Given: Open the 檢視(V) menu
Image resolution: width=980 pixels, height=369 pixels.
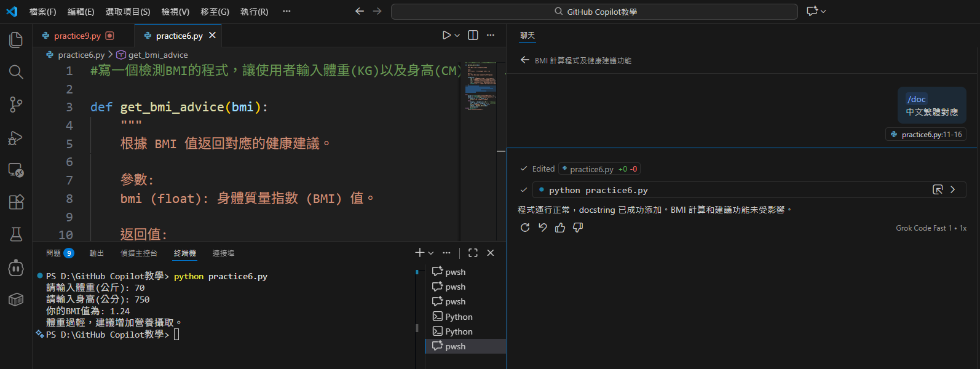Looking at the screenshot, I should click(175, 12).
